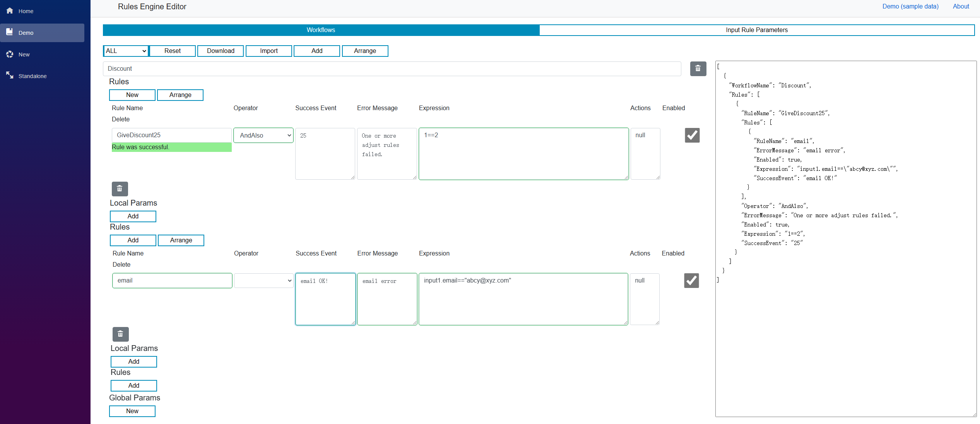This screenshot has height=424, width=980.
Task: Click the Demo book icon in sidebar
Action: (x=10, y=32)
